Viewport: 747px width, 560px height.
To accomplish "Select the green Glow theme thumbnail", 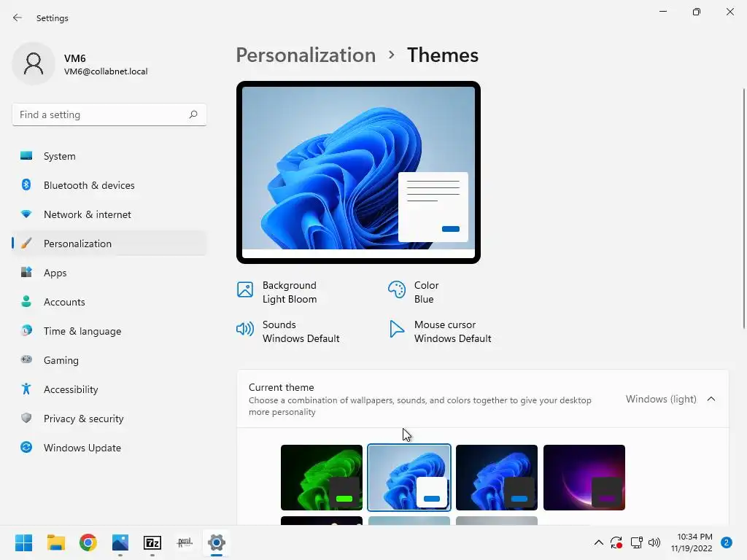I will [322, 478].
